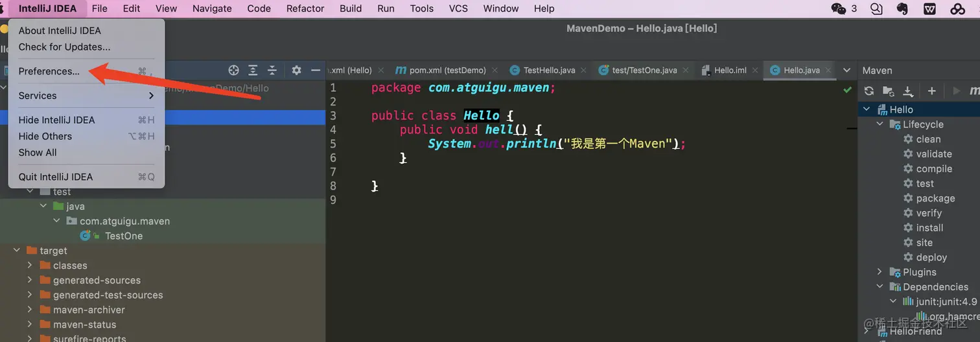Expand the Plugins node in Maven panel

point(880,272)
